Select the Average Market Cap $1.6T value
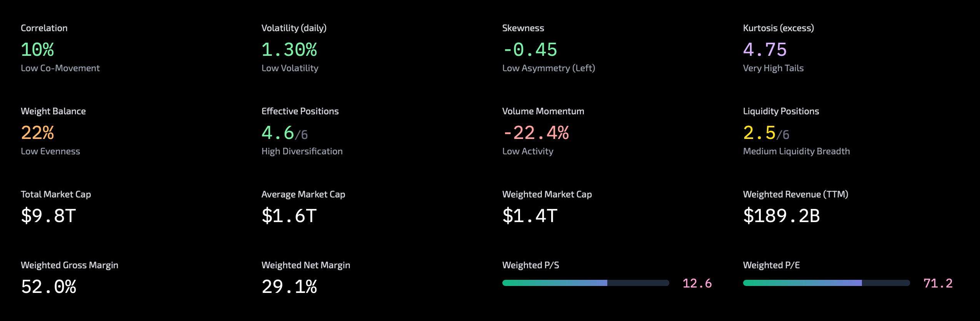The height and width of the screenshot is (321, 980). (x=289, y=216)
